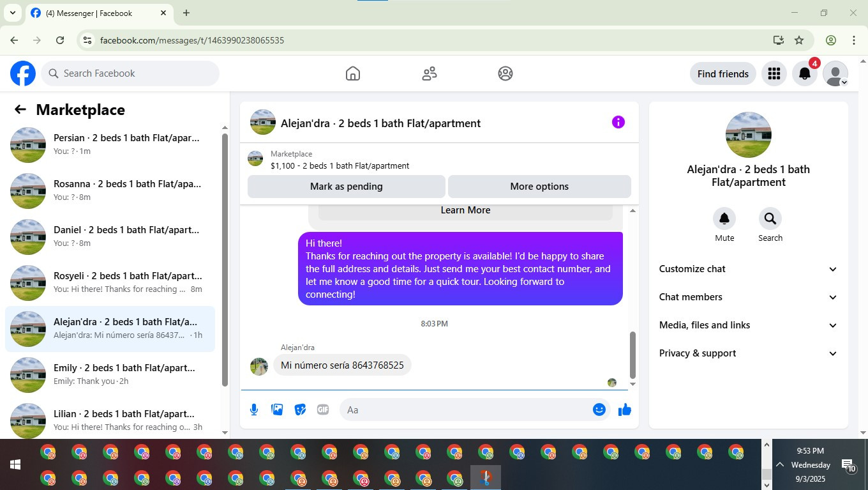Open Alejan'dra chat header title
Image resolution: width=868 pixels, height=490 pixels.
[x=380, y=123]
